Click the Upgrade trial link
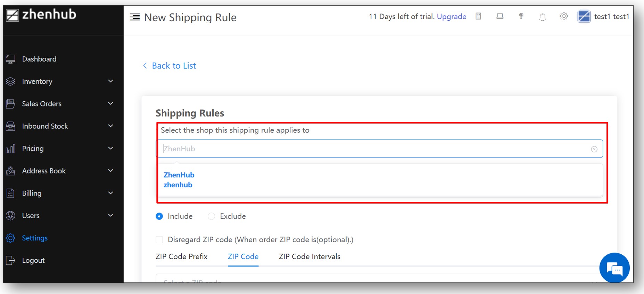The width and height of the screenshot is (644, 294). pyautogui.click(x=451, y=16)
